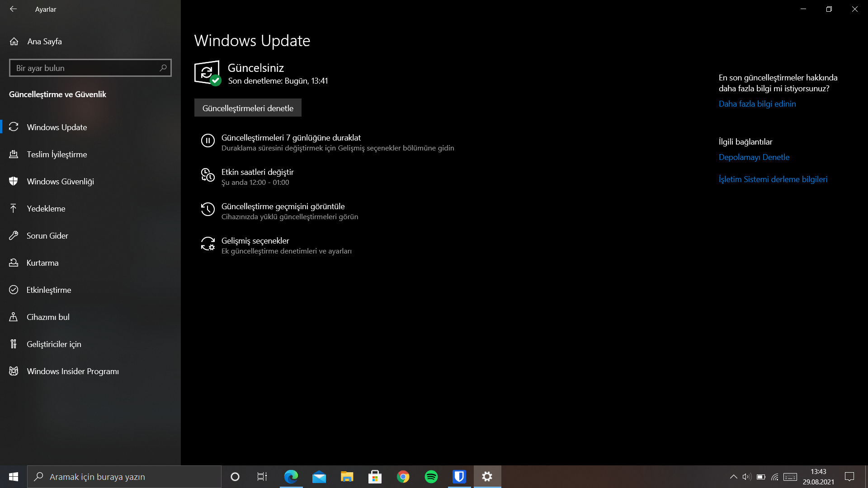Click the active hours clock icon
The height and width of the screenshot is (488, 868).
coord(208,175)
